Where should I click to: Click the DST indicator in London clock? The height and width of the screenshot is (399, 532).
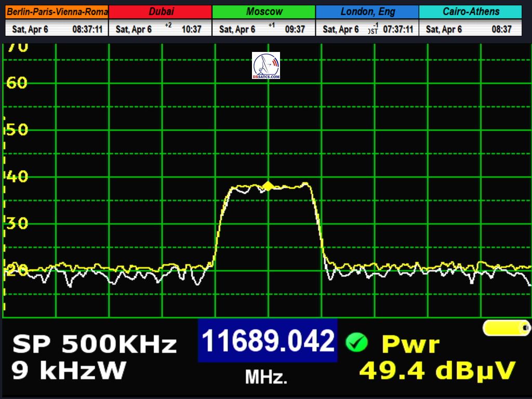coord(373,30)
